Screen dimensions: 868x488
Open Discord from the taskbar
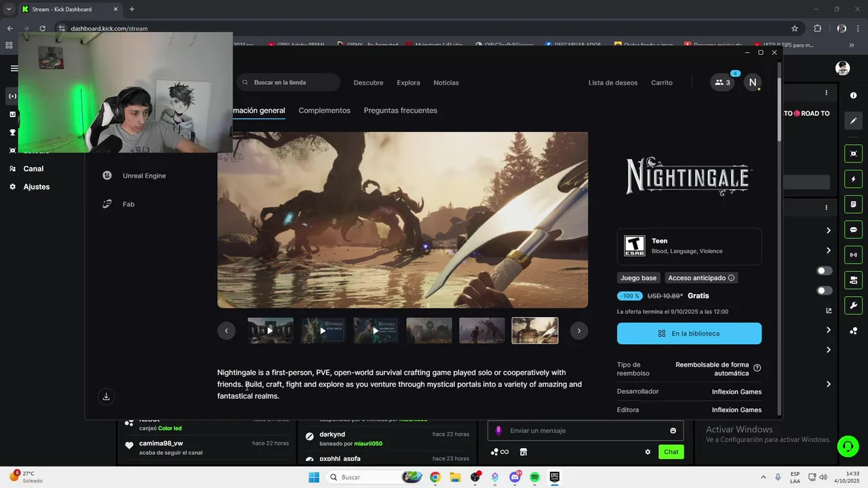coord(515,477)
